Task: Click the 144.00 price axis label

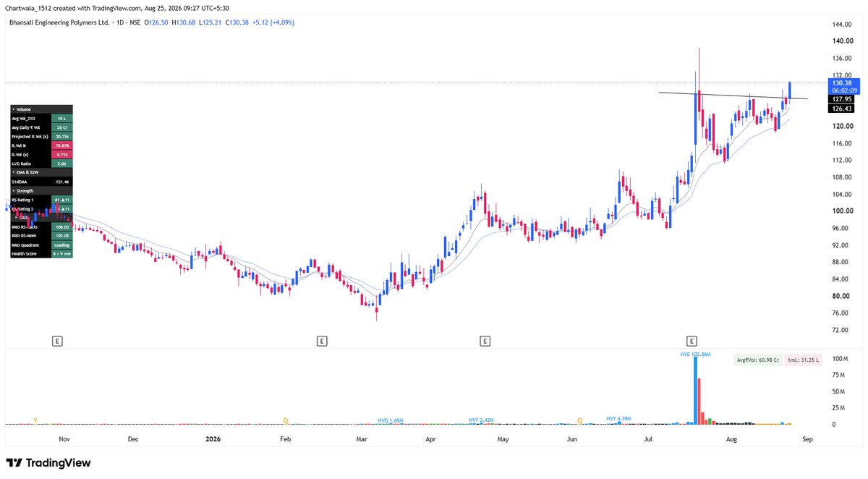Action: [842, 24]
